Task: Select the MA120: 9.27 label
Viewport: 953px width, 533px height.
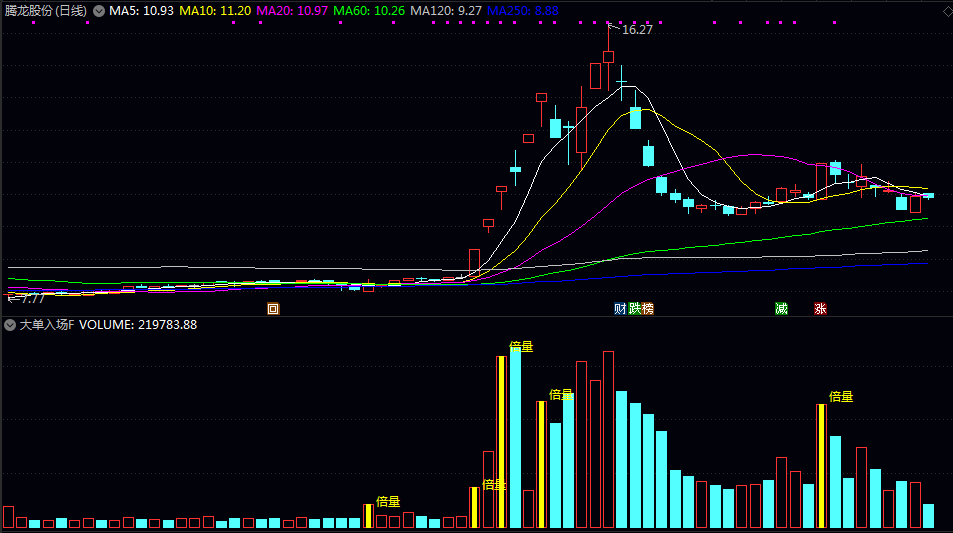Action: [446, 10]
